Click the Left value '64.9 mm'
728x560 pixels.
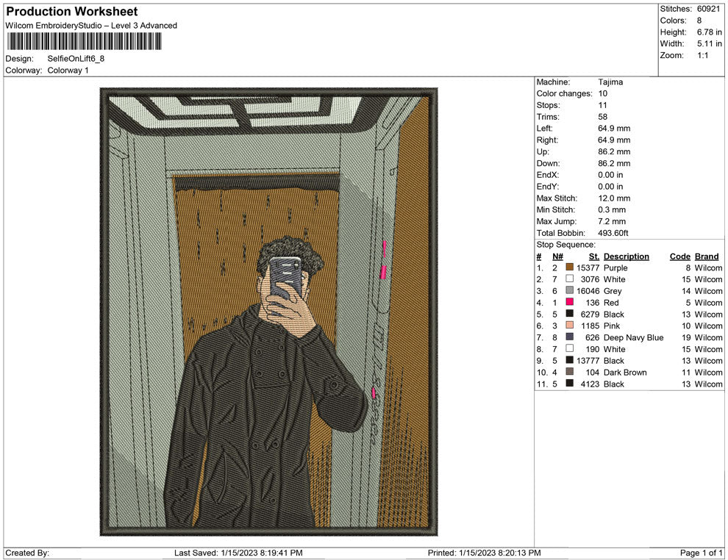614,129
